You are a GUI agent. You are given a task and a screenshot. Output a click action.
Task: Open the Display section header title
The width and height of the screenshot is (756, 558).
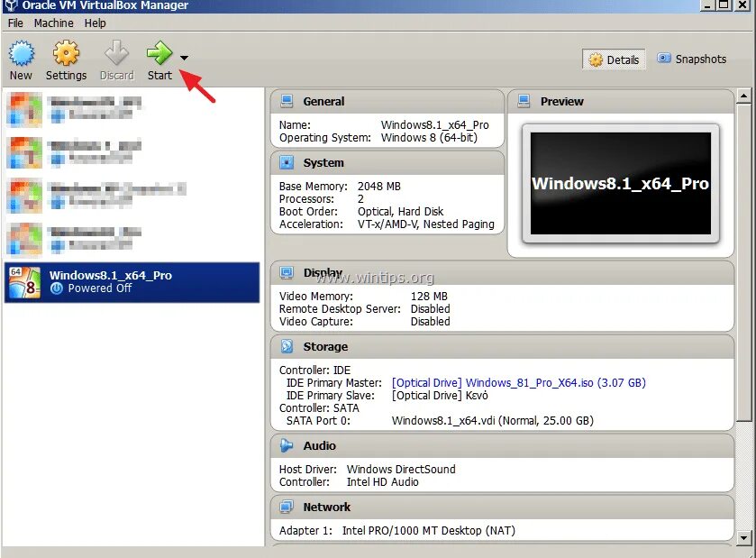(323, 273)
